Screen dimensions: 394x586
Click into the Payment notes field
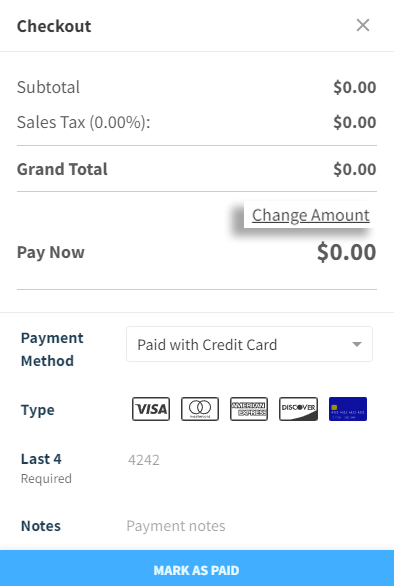(x=249, y=526)
